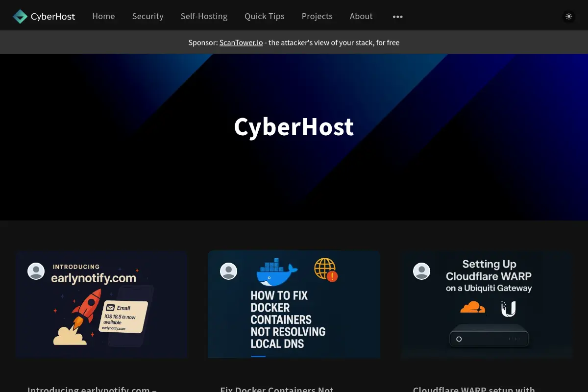Click author avatar on earlynotify card
Screen dimensions: 588x392
click(x=36, y=271)
